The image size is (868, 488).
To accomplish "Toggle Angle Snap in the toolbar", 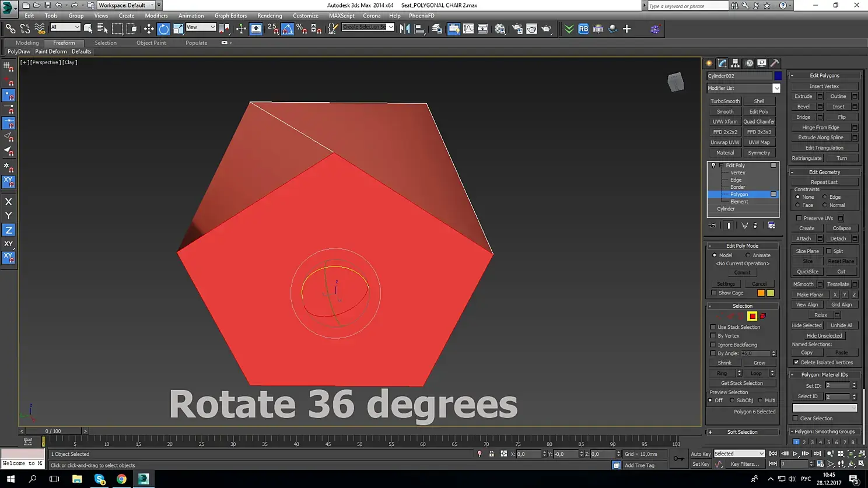I will (x=288, y=29).
